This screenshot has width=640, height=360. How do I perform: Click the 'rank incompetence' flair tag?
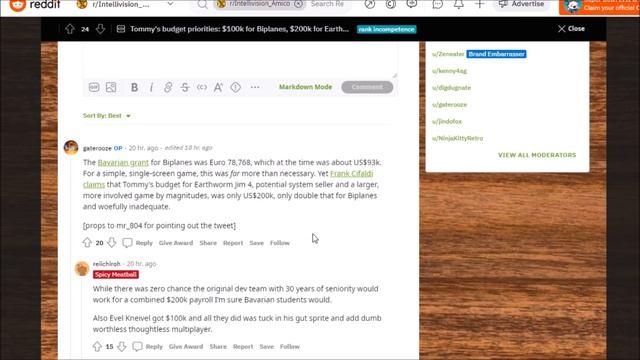[x=387, y=29]
